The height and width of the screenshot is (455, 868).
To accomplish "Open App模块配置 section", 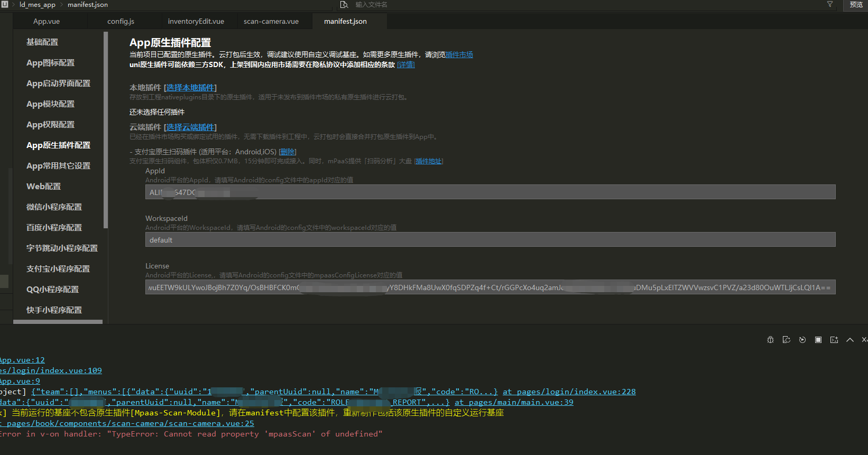I will click(x=51, y=104).
